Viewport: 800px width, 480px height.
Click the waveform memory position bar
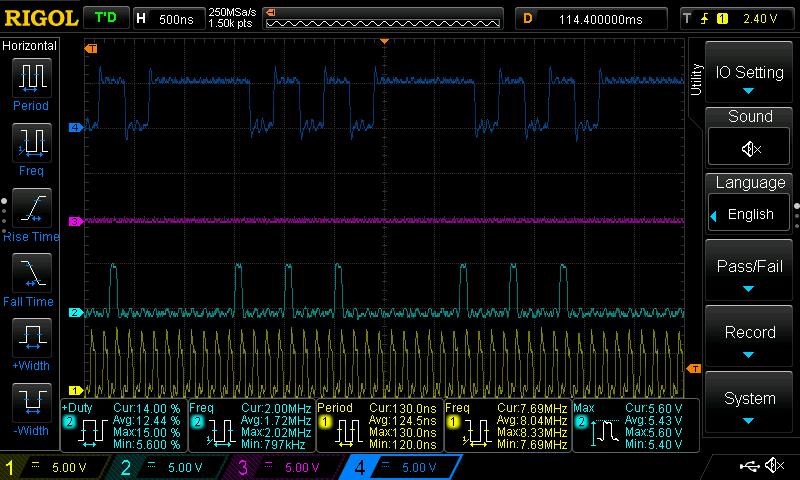383,19
